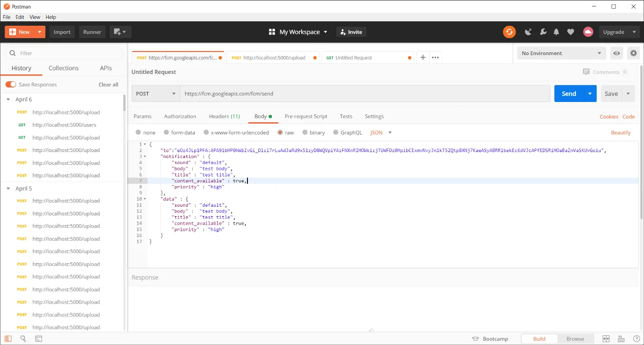Click the sync status icon
Image resolution: width=644 pixels, height=345 pixels.
click(x=509, y=32)
